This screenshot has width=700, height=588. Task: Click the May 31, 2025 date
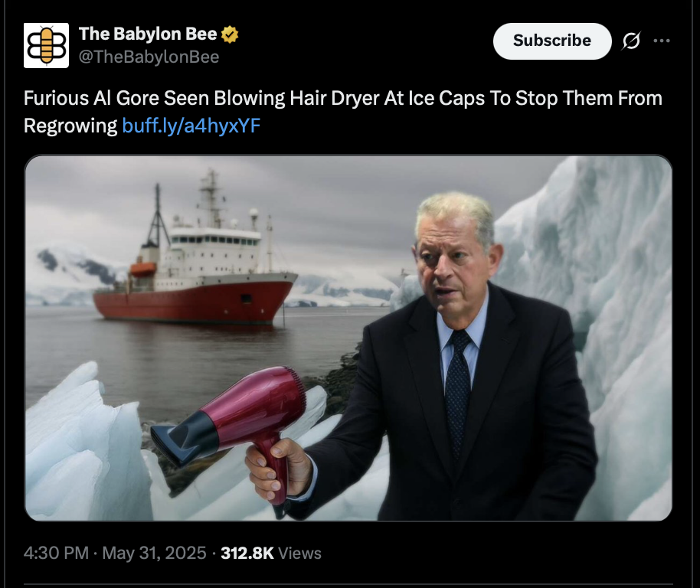pyautogui.click(x=154, y=554)
